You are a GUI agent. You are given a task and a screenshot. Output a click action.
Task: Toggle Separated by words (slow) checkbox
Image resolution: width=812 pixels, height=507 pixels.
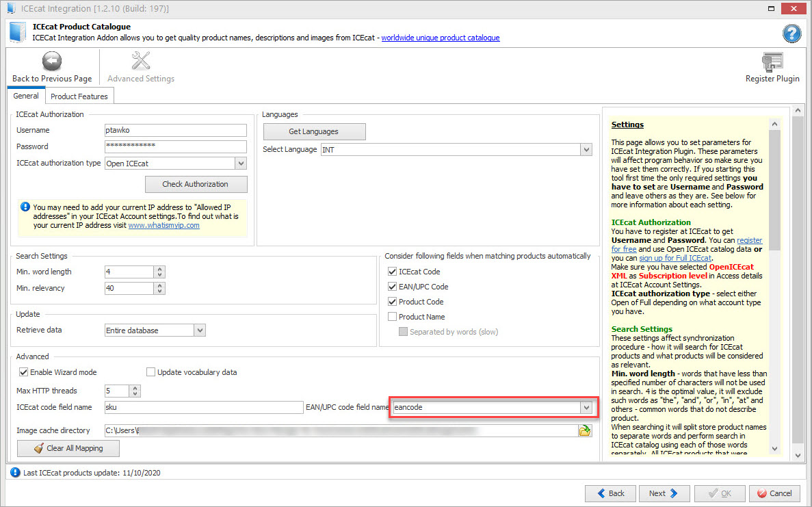click(403, 331)
